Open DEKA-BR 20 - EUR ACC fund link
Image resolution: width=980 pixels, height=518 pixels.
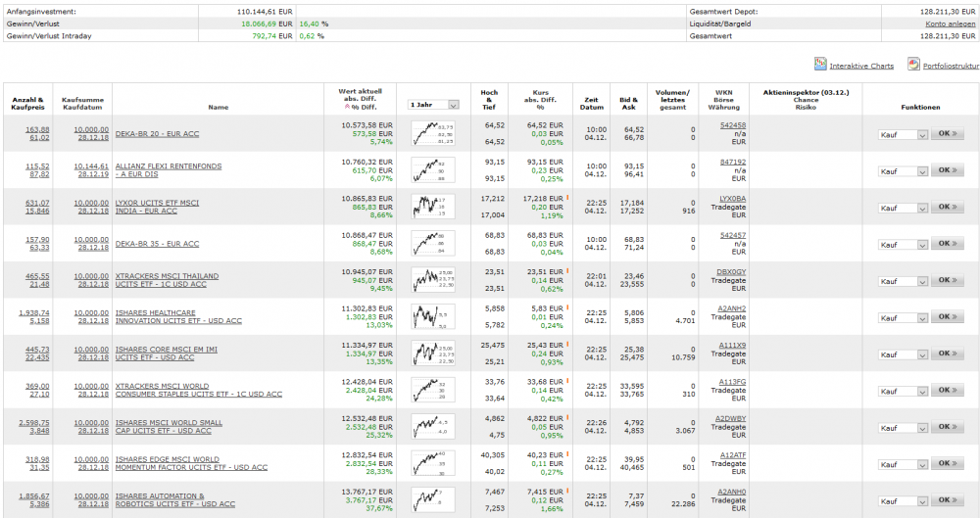[x=157, y=134]
